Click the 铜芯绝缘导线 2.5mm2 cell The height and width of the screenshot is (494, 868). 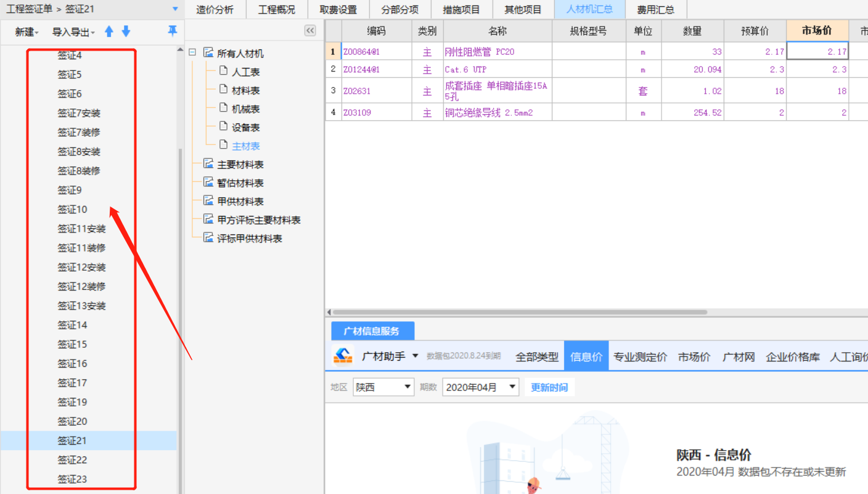497,112
